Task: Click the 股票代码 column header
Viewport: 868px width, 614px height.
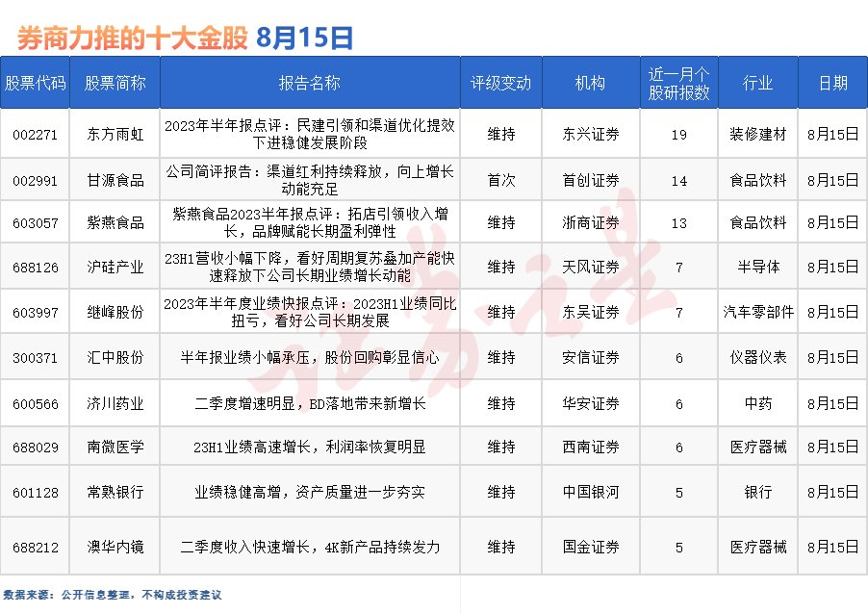Action: pos(35,83)
